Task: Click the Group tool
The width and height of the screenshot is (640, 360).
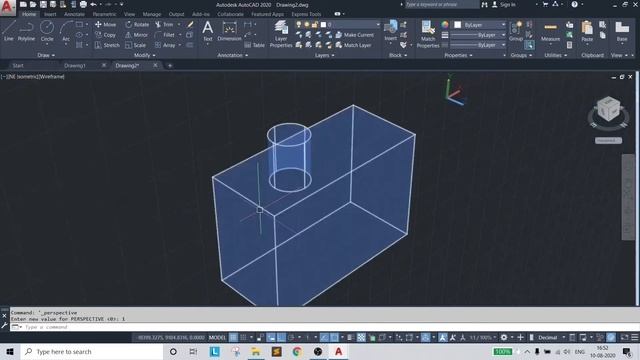Action: 516,31
